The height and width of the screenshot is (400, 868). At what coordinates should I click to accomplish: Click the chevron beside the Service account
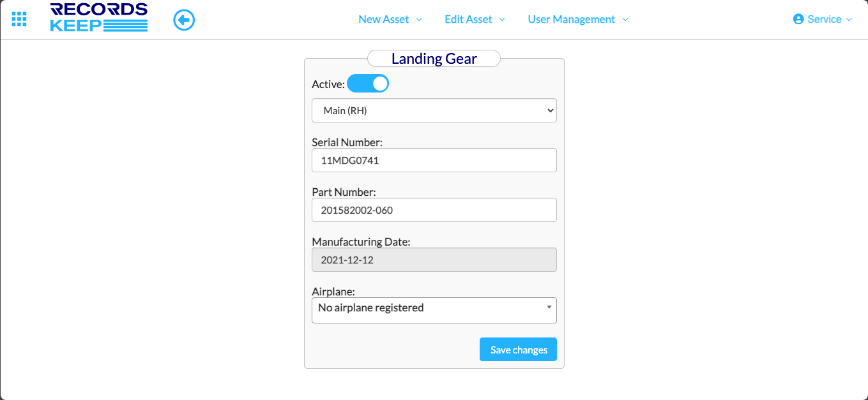(x=849, y=20)
